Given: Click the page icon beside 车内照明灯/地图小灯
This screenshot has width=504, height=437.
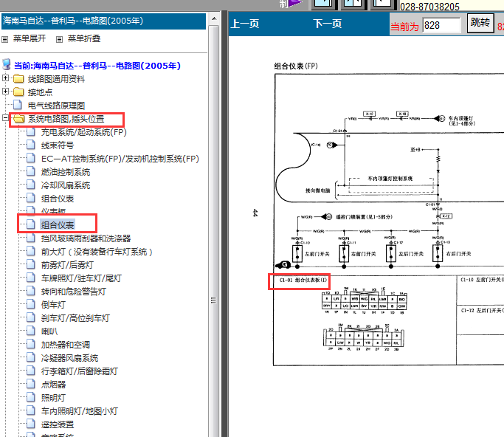Looking at the screenshot, I should point(31,410).
